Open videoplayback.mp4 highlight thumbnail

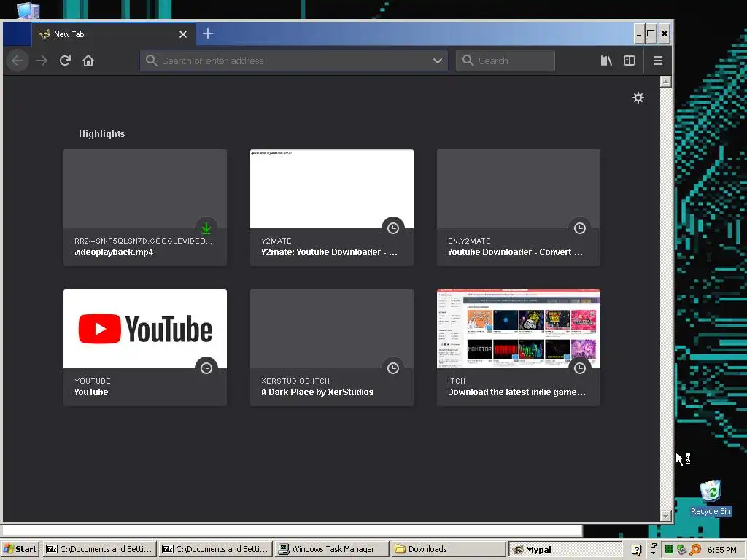tap(145, 189)
